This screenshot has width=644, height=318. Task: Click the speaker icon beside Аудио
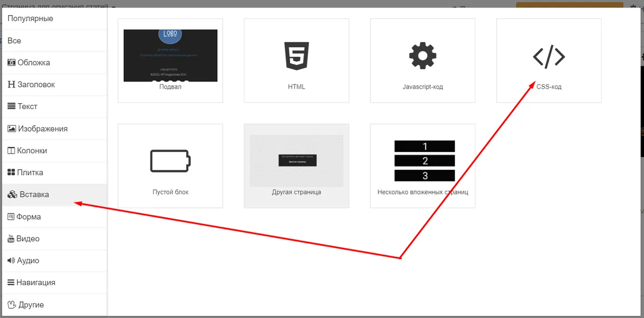click(x=11, y=261)
